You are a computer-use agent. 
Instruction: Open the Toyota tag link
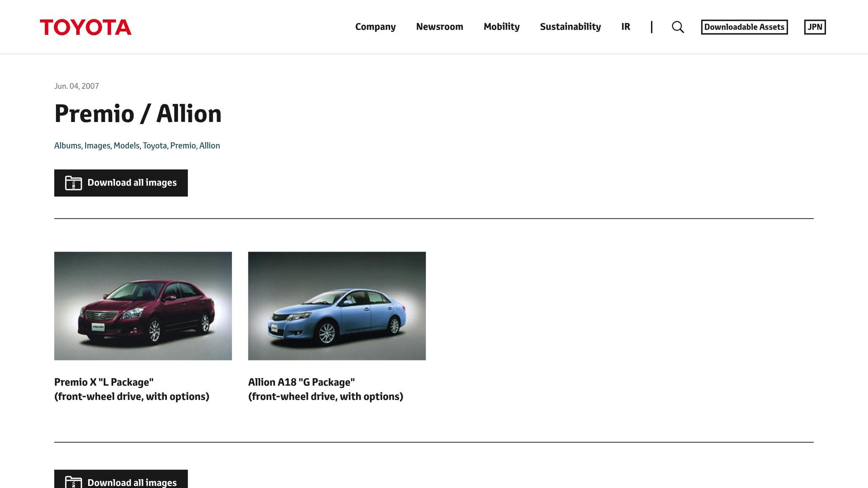[155, 145]
